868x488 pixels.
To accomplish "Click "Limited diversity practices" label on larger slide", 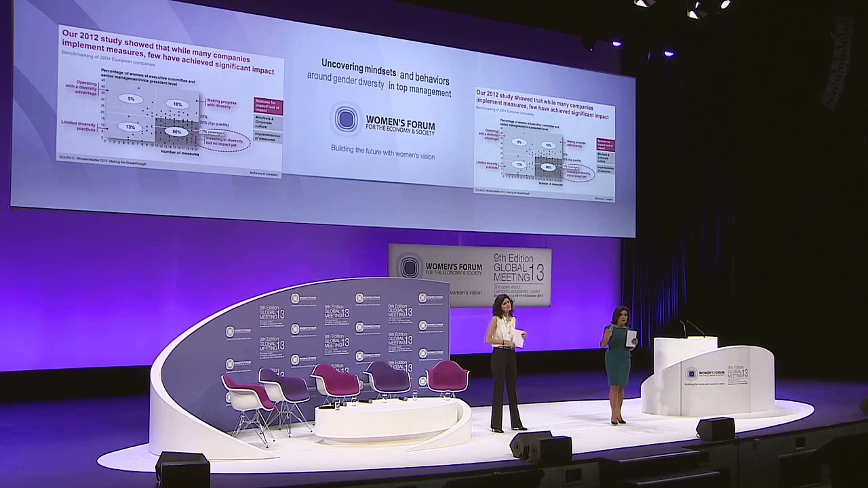I will pyautogui.click(x=78, y=125).
